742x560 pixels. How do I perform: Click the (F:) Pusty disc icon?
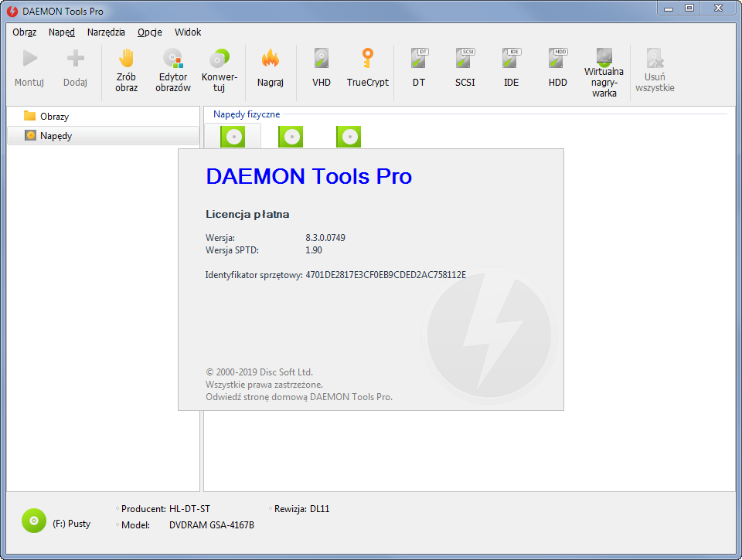pyautogui.click(x=34, y=521)
